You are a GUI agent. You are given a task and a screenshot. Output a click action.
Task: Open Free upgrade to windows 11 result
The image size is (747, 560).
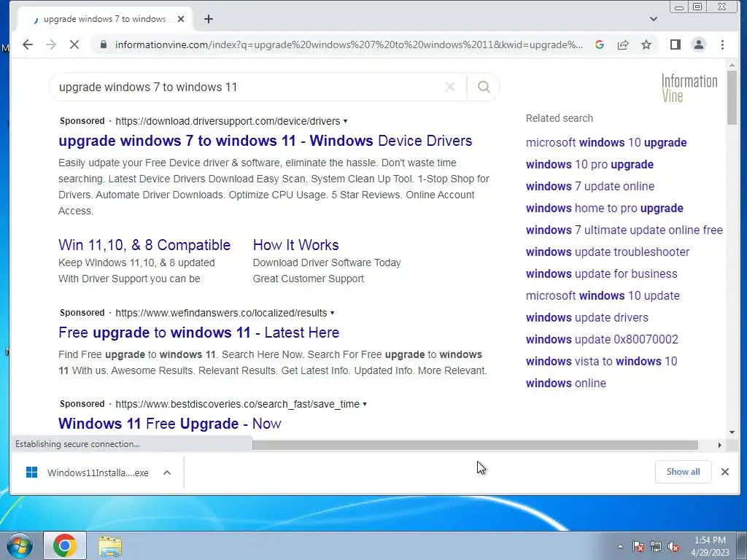pyautogui.click(x=198, y=332)
